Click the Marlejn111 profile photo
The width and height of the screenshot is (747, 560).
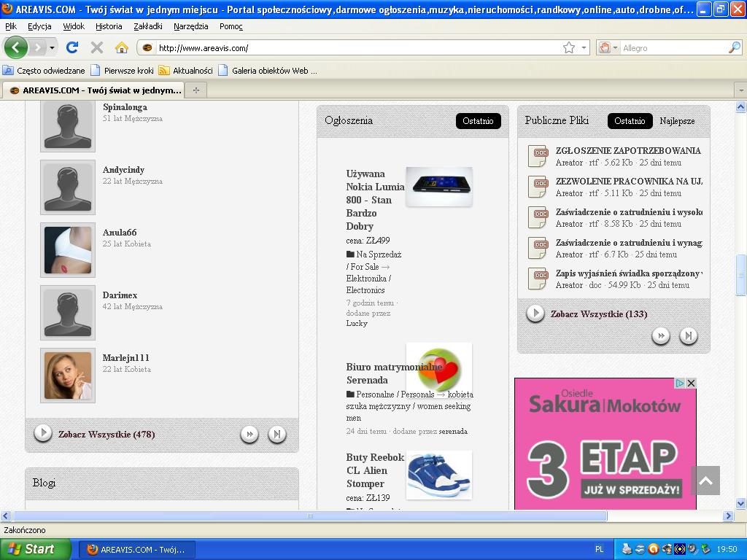(68, 376)
